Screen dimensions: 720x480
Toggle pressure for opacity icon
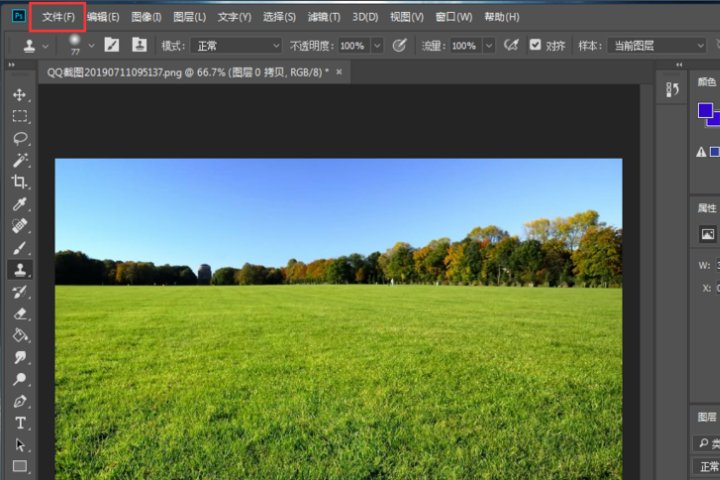point(399,45)
